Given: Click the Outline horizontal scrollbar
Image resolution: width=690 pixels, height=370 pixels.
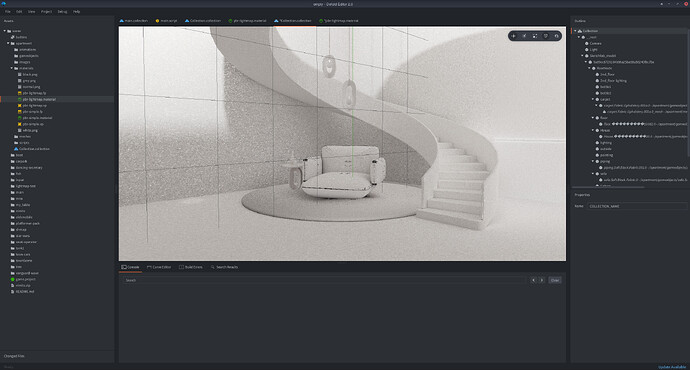Looking at the screenshot, I should (609, 187).
